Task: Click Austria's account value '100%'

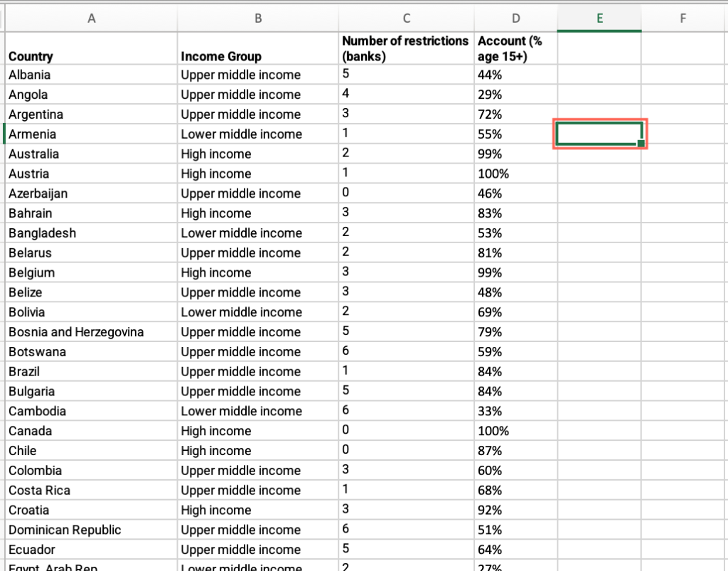Action: [x=516, y=174]
